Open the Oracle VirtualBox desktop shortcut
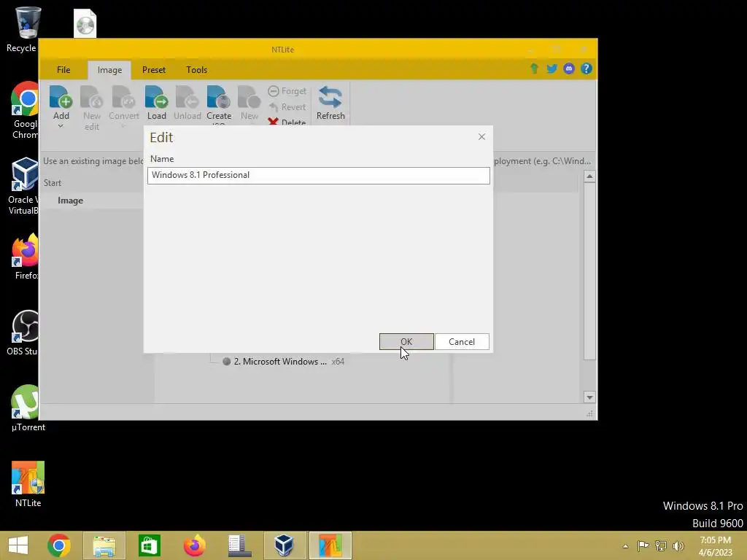Image resolution: width=747 pixels, height=560 pixels. coord(24,186)
